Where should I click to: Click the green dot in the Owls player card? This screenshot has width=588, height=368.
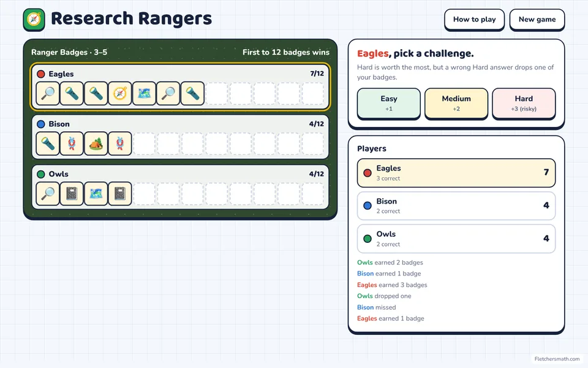tap(367, 239)
